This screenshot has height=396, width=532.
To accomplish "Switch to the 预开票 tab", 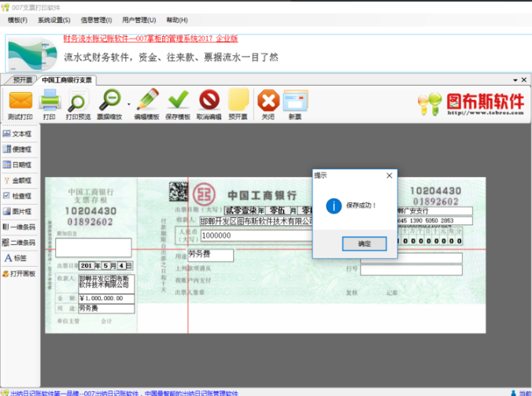I will pos(22,80).
